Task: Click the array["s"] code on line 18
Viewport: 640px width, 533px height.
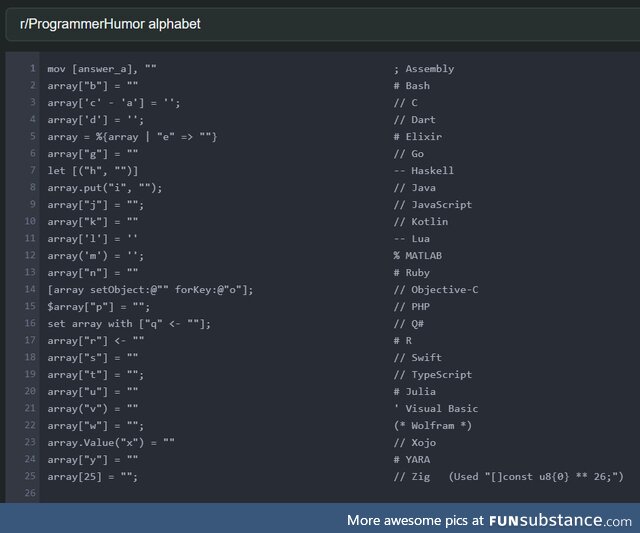Action: 93,358
